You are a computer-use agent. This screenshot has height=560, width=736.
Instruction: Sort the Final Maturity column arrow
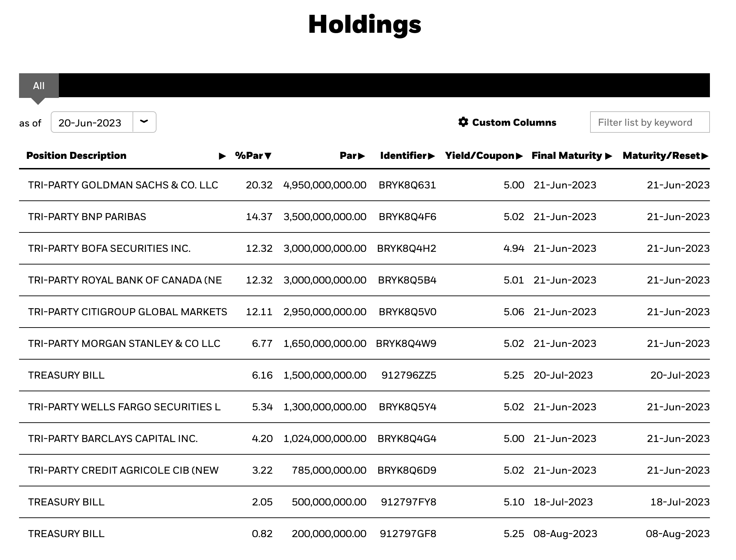[x=608, y=156]
